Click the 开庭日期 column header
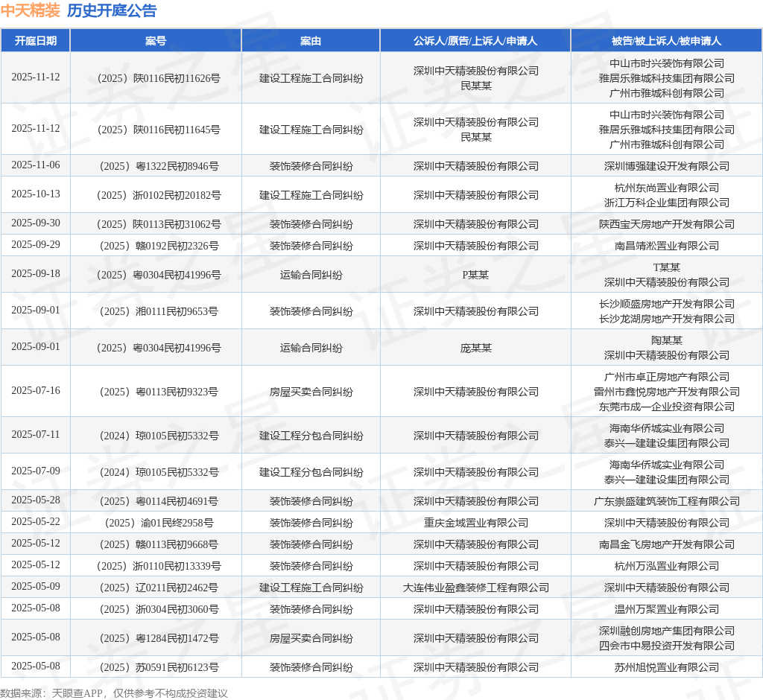Screen dimensions: 763x700 36,41
